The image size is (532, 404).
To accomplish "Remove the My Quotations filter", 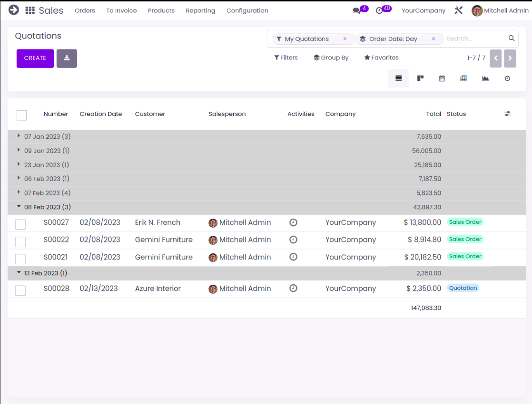I will point(345,39).
